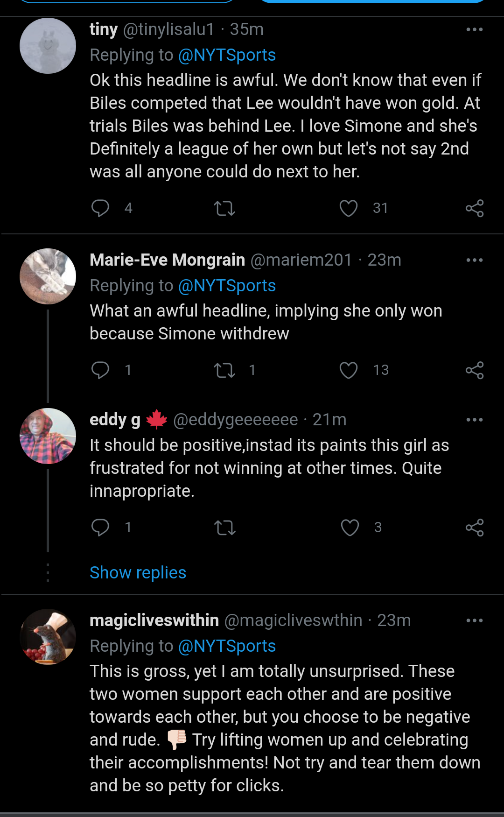
Task: Like Marie-Eve Mongrain's tweet
Action: [x=349, y=370]
